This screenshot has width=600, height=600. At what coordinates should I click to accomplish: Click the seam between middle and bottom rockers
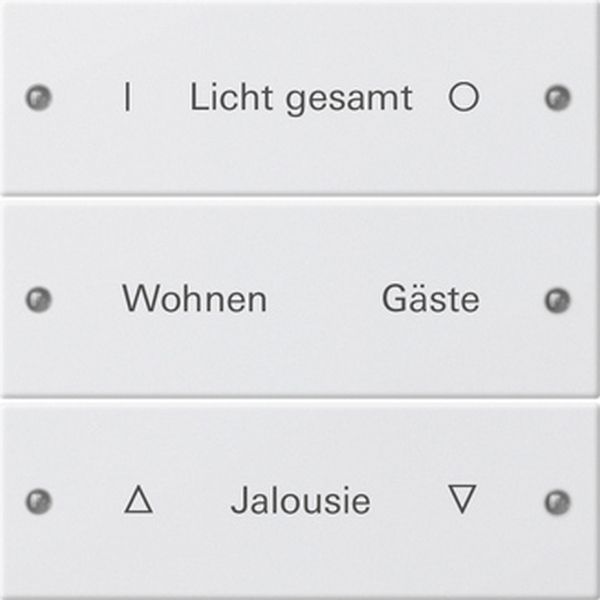coord(300,399)
